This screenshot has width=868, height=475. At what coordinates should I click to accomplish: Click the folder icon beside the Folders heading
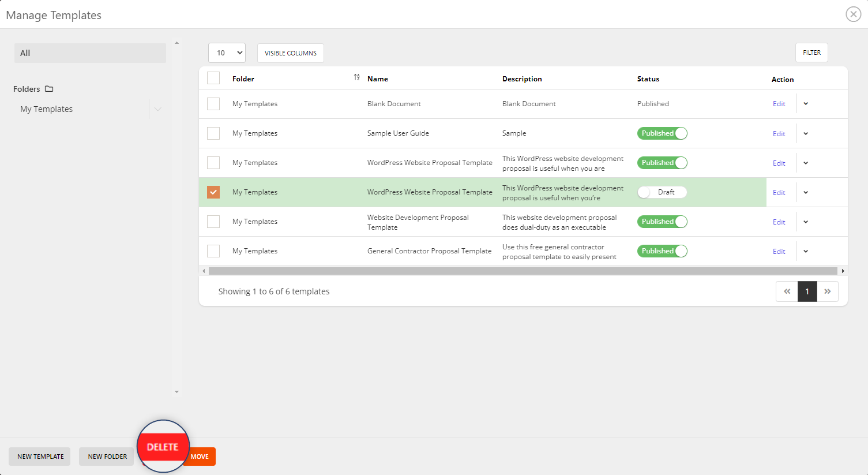tap(49, 88)
